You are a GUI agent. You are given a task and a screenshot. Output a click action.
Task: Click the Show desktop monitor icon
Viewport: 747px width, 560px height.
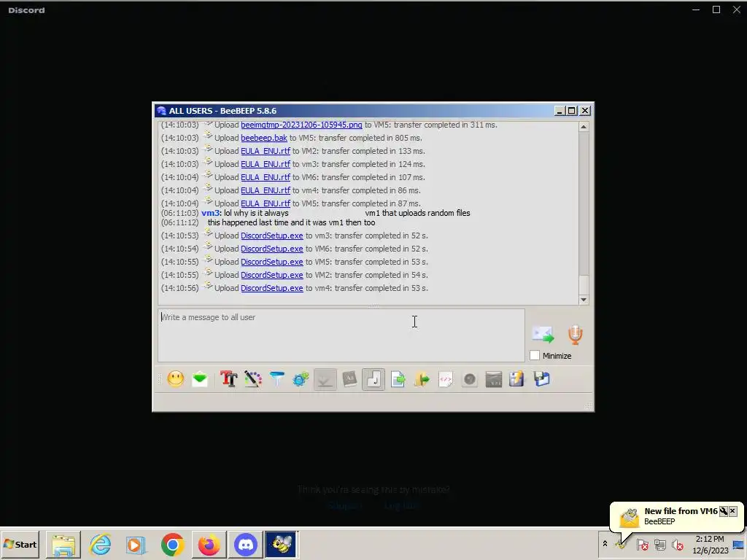pos(739,544)
